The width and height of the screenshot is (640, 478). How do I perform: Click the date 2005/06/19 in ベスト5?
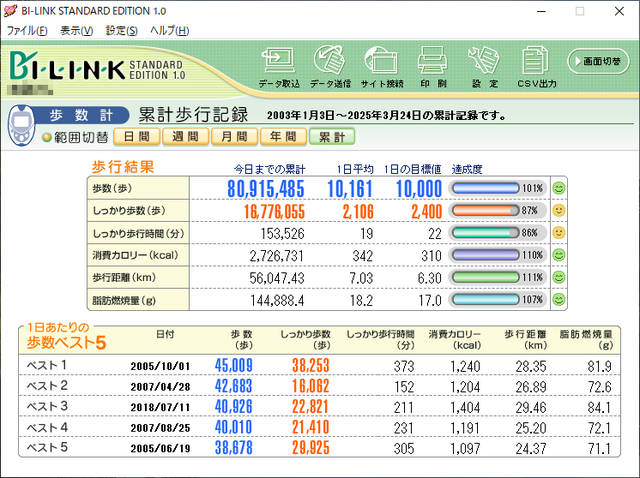coord(160,448)
